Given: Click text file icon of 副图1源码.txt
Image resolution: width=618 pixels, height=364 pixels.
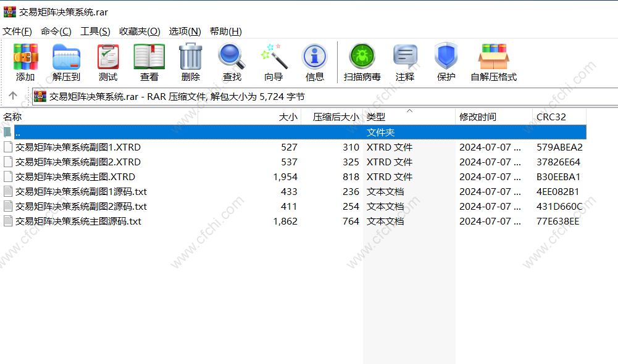Looking at the screenshot, I should tap(8, 191).
